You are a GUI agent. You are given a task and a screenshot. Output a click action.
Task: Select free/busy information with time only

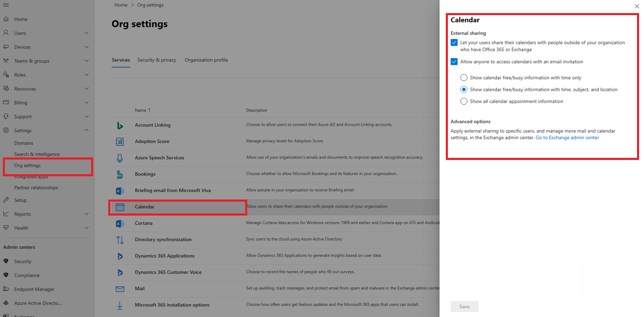tap(464, 78)
